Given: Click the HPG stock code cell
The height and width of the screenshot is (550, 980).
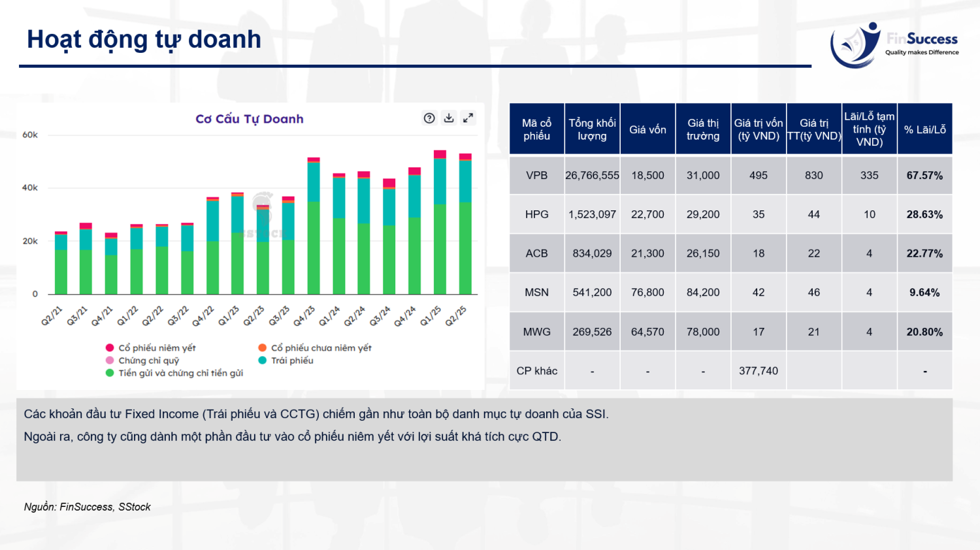Looking at the screenshot, I should [536, 214].
